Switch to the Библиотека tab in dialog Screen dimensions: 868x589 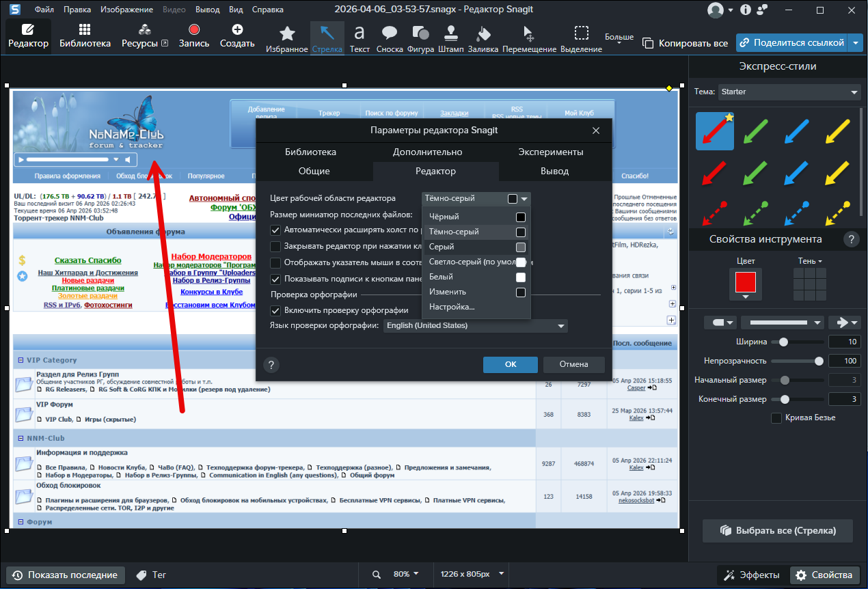(310, 152)
